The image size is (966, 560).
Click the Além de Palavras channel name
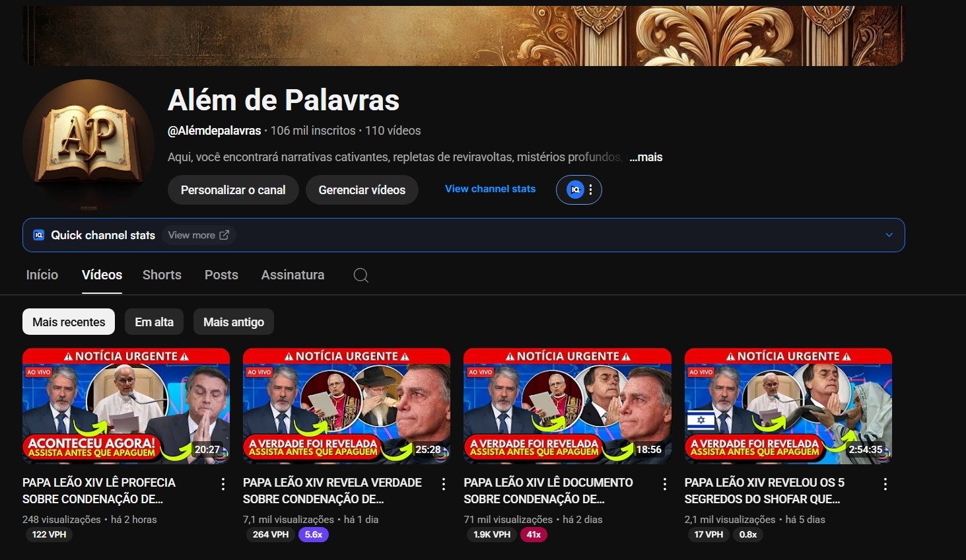(x=283, y=100)
